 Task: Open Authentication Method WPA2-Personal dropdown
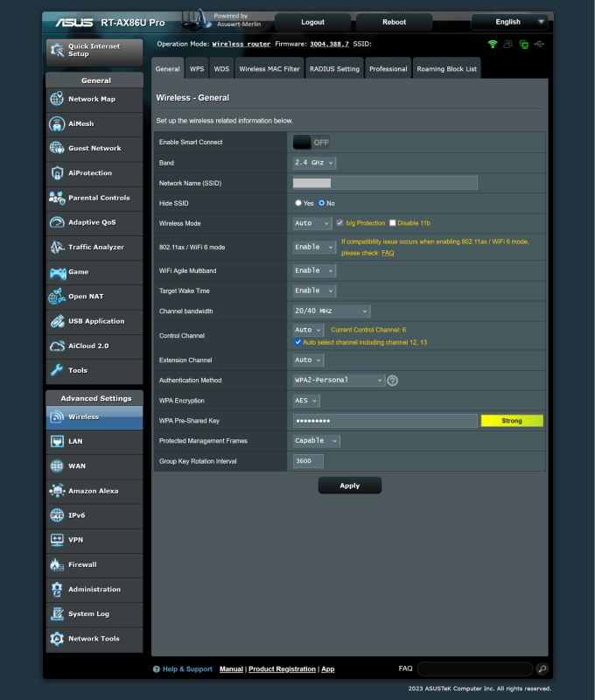pos(339,381)
